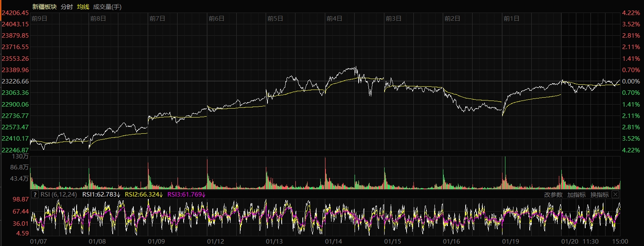Click the 新疆板块 sector title
644x246 pixels.
(45, 7)
